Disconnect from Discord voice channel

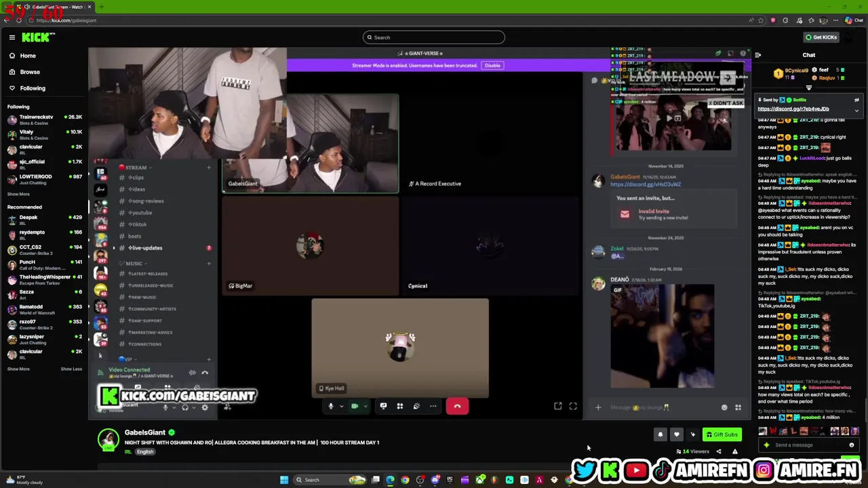(205, 372)
